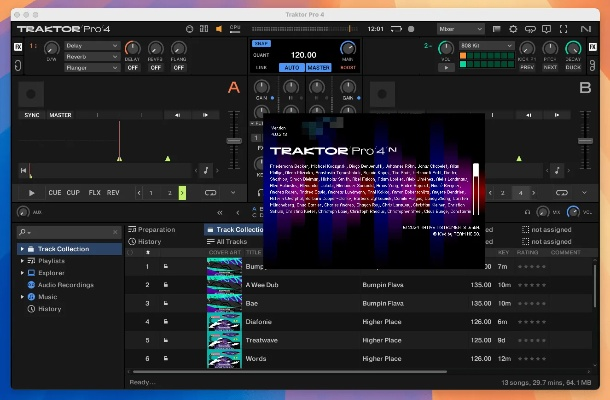Click DUCK button in FX unit 2

coord(573,67)
